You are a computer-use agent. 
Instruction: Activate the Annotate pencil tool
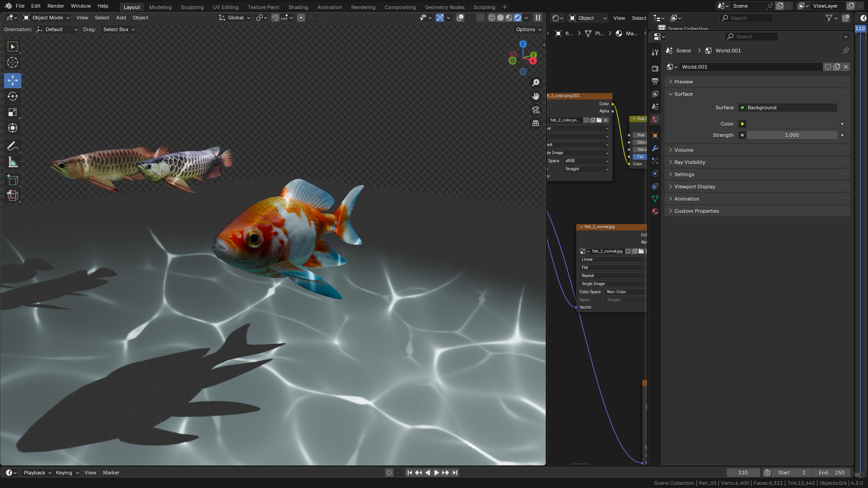pyautogui.click(x=13, y=146)
